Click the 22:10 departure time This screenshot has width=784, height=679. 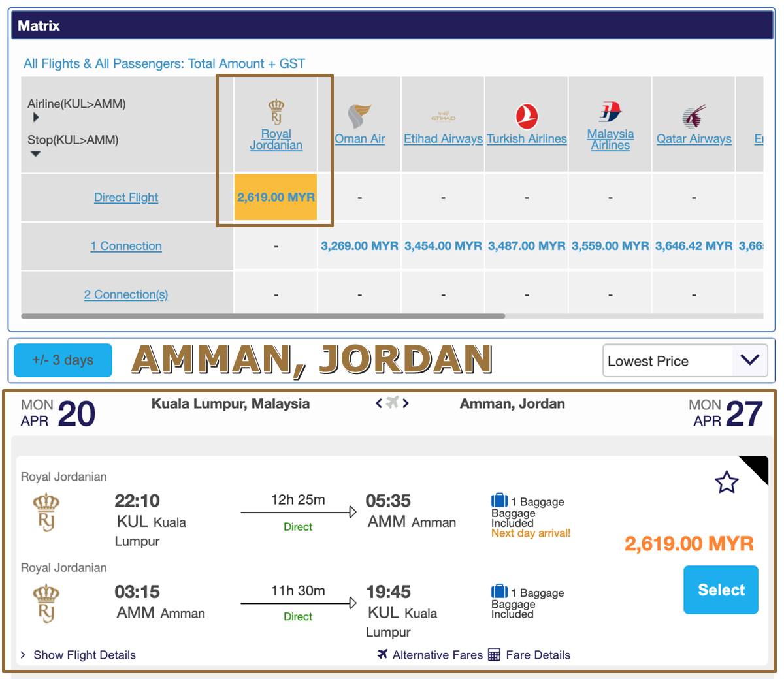137,501
